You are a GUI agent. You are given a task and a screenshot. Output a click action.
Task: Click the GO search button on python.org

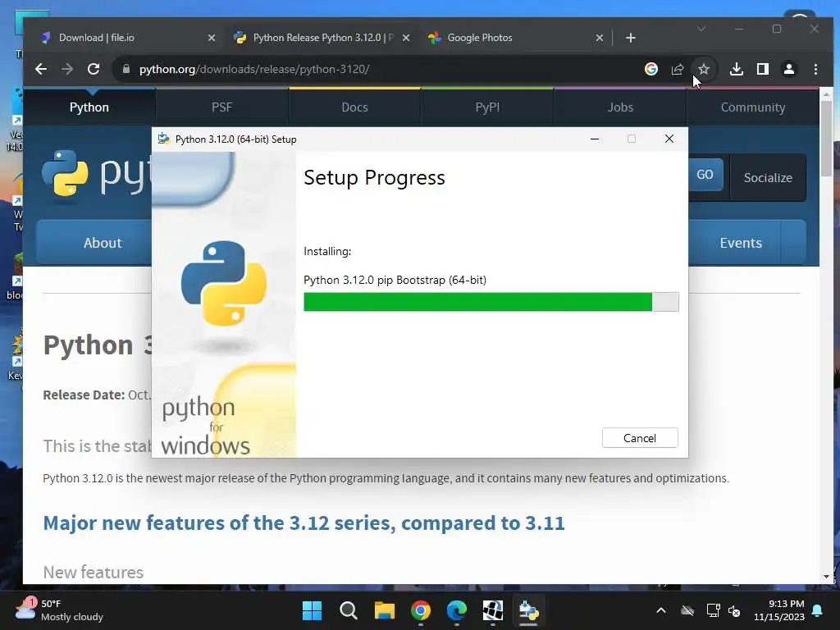705,175
